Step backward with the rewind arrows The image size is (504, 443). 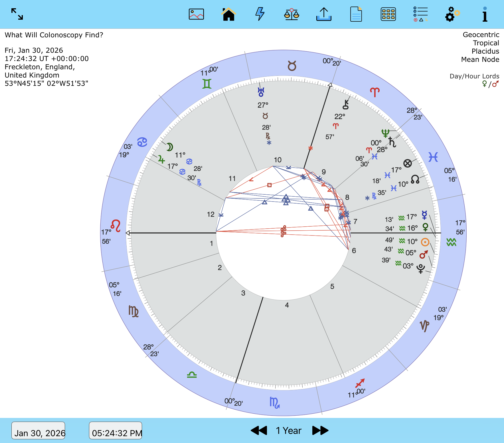point(259,430)
